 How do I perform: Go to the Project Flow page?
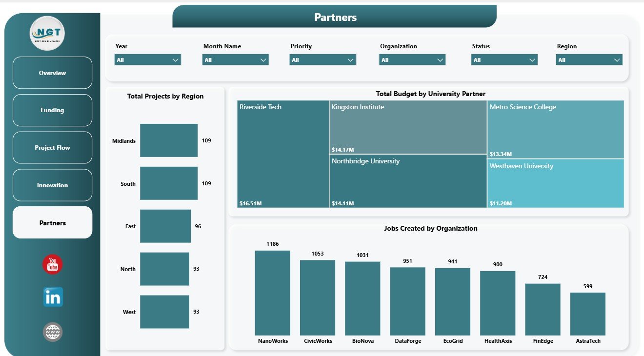click(52, 147)
